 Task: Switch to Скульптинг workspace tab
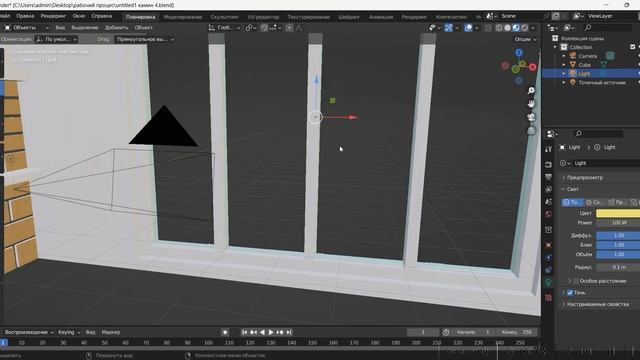tap(224, 17)
